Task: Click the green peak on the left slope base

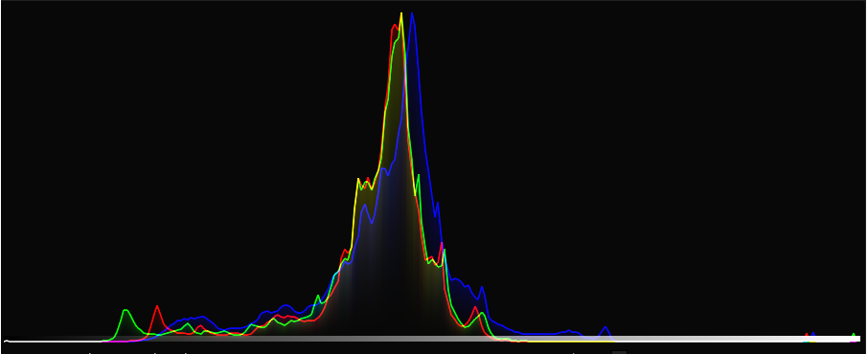Action: click(x=318, y=299)
